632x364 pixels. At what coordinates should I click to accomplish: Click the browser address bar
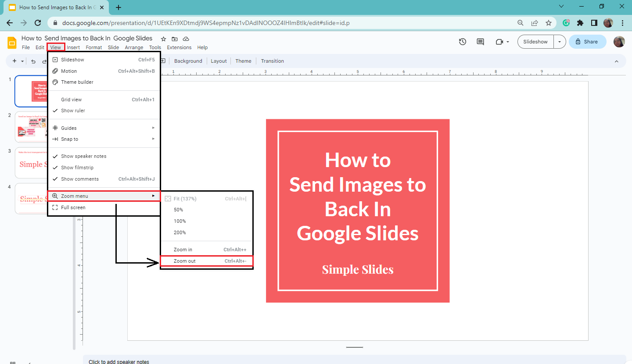281,23
